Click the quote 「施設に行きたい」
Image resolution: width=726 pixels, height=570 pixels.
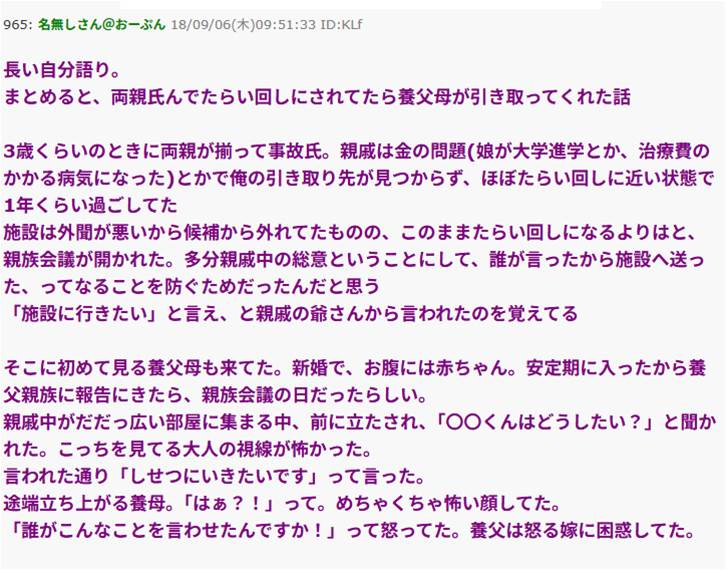coord(84,314)
